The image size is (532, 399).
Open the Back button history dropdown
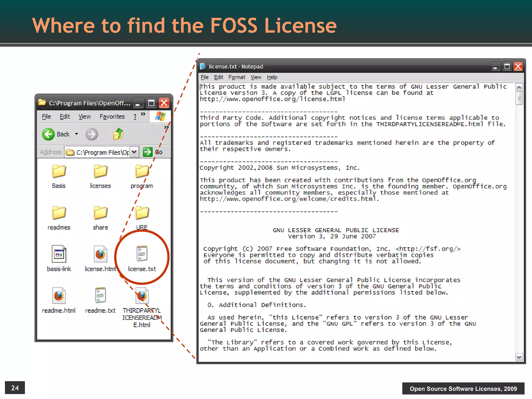pyautogui.click(x=76, y=134)
